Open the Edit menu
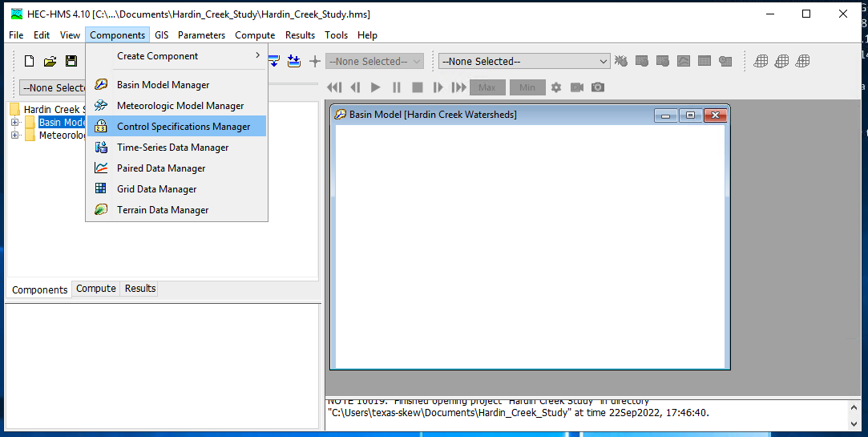This screenshot has height=437, width=868. (x=42, y=35)
